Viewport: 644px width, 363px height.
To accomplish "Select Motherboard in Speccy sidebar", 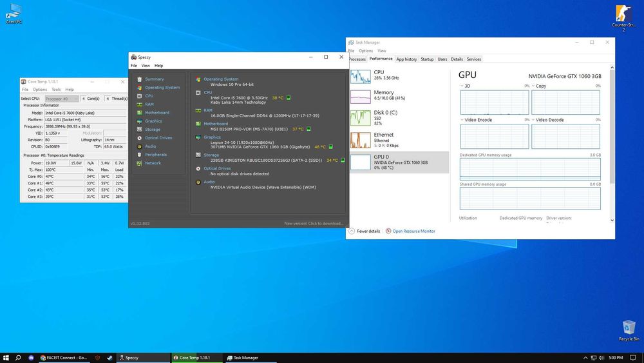I will pos(157,112).
